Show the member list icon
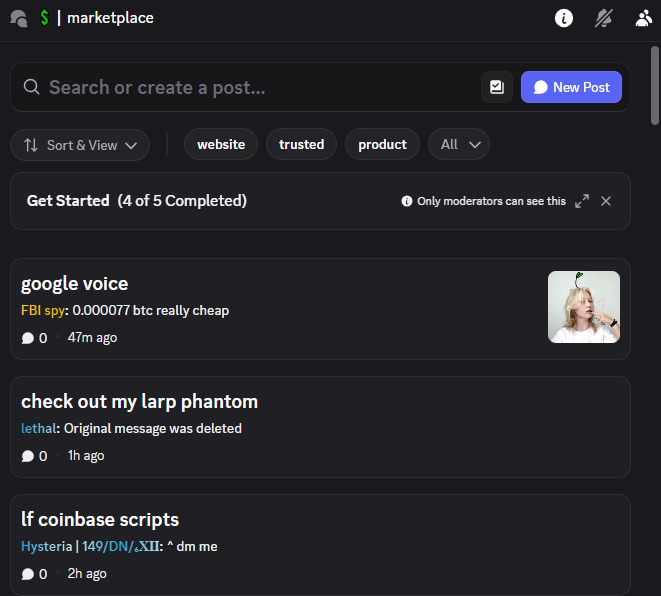The height and width of the screenshot is (596, 661). [644, 18]
